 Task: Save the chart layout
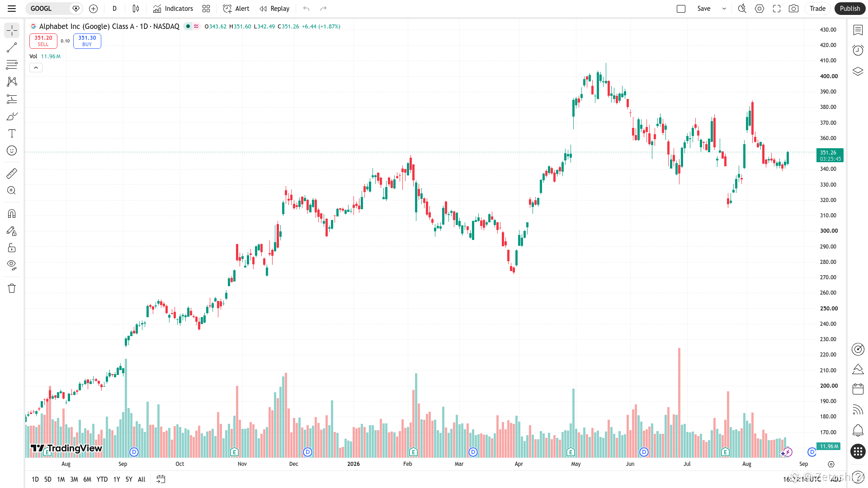pos(704,9)
